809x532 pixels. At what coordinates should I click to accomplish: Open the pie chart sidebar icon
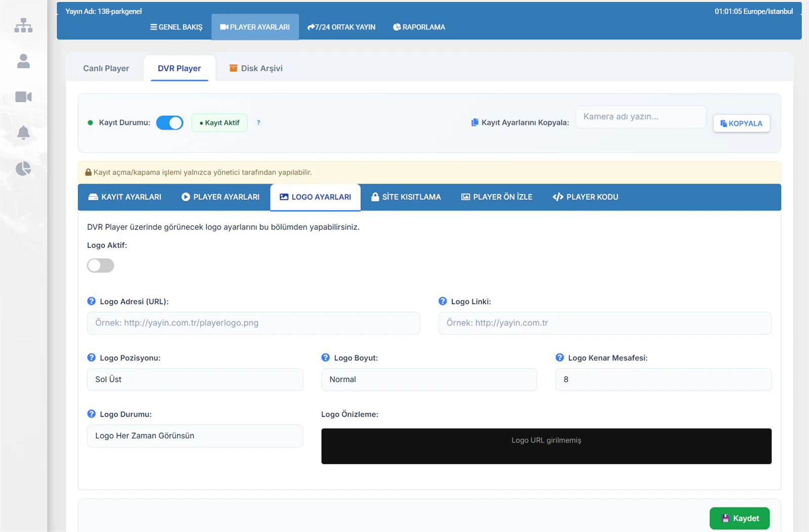(23, 168)
